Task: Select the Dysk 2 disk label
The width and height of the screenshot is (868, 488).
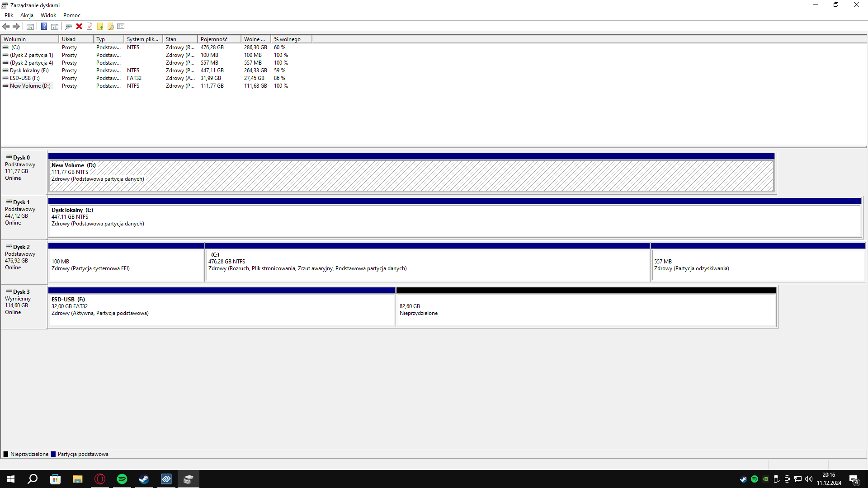Action: [x=24, y=262]
